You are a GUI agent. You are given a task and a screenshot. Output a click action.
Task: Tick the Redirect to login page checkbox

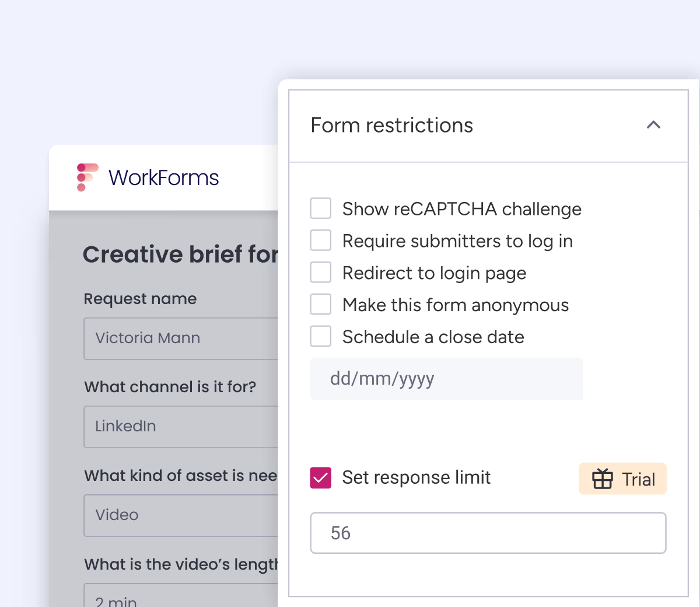point(321,273)
